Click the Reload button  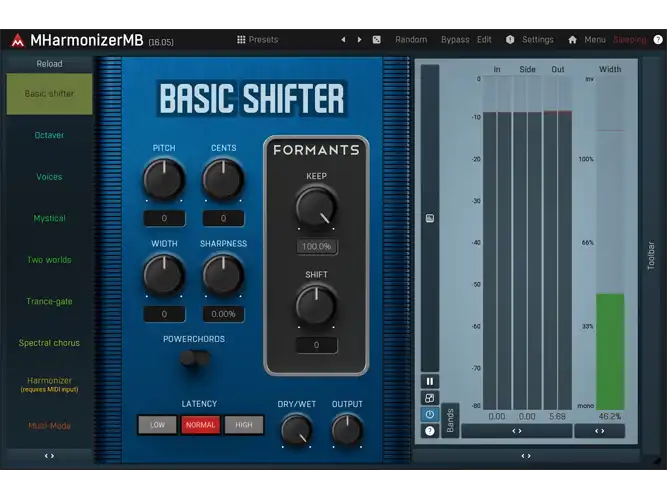coord(49,64)
